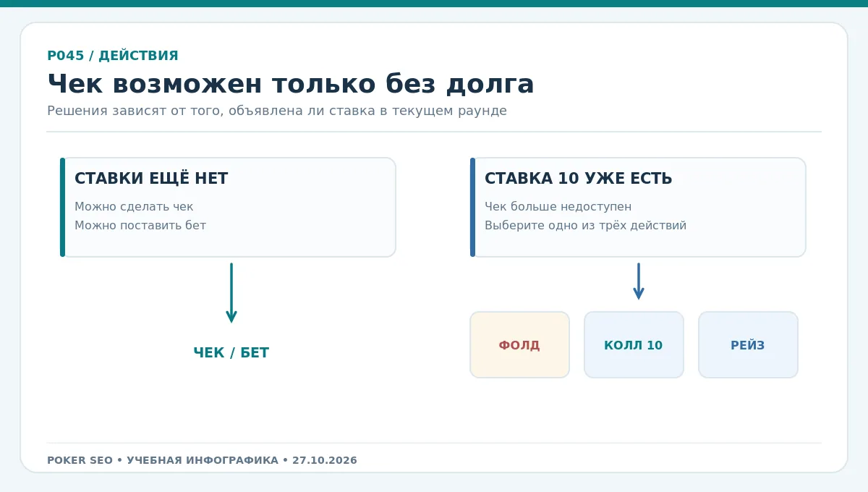
Task: Click Выберите одно из трёх действий
Action: pos(585,226)
